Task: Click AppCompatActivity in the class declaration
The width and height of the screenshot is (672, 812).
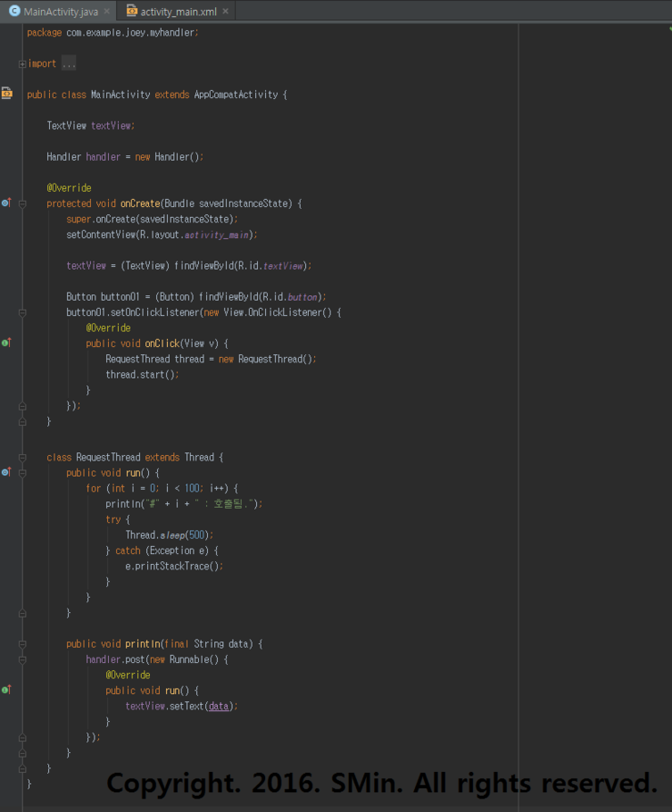Action: click(235, 94)
